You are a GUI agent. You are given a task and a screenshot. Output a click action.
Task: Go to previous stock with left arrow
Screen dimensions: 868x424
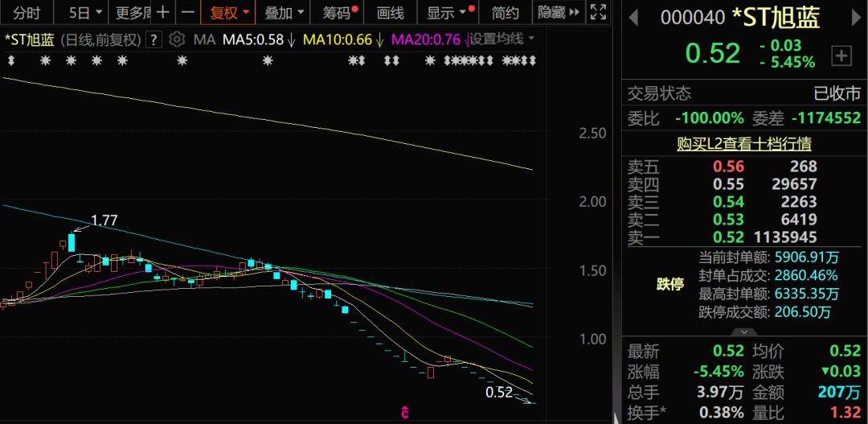click(x=633, y=19)
